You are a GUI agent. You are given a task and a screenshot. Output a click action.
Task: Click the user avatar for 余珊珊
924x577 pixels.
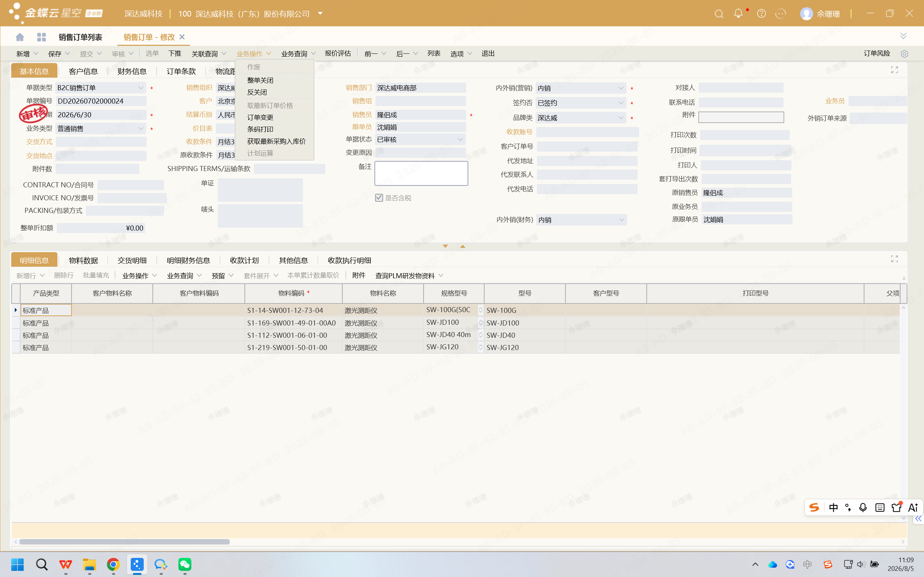[806, 14]
